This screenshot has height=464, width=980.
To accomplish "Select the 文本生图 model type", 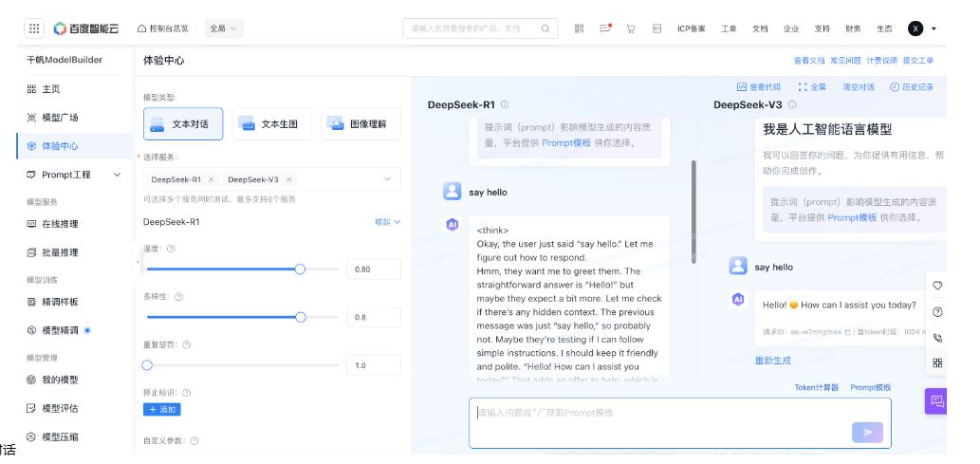I will (x=271, y=124).
